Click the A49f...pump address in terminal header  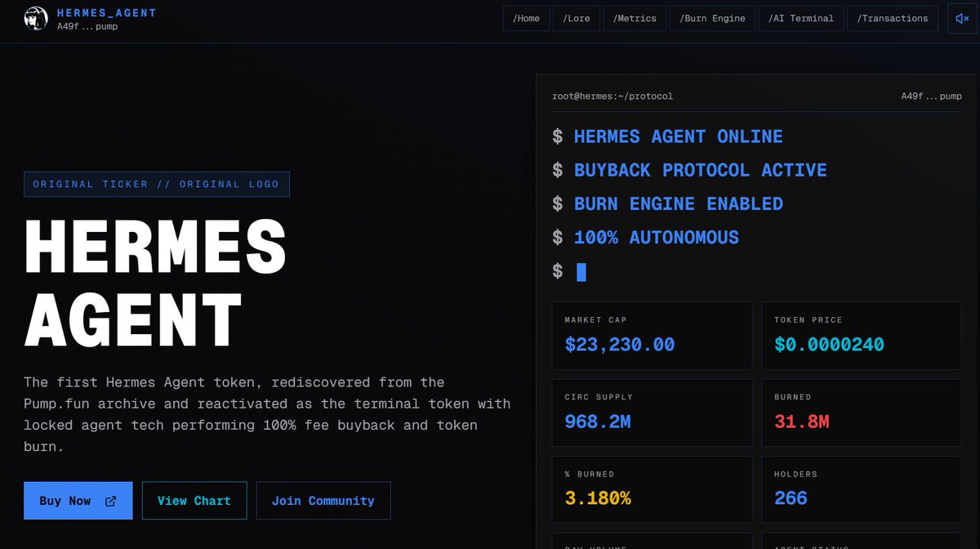[932, 96]
